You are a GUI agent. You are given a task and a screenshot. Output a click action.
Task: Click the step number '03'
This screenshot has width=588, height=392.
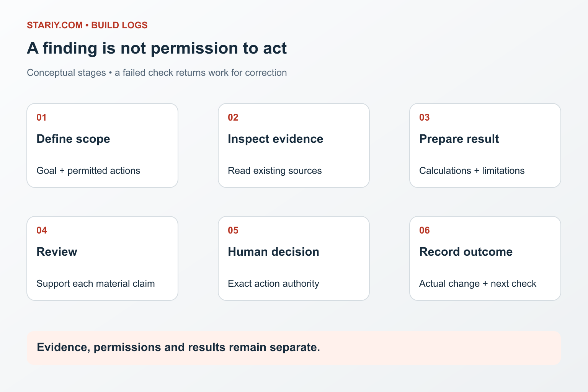[x=424, y=118]
